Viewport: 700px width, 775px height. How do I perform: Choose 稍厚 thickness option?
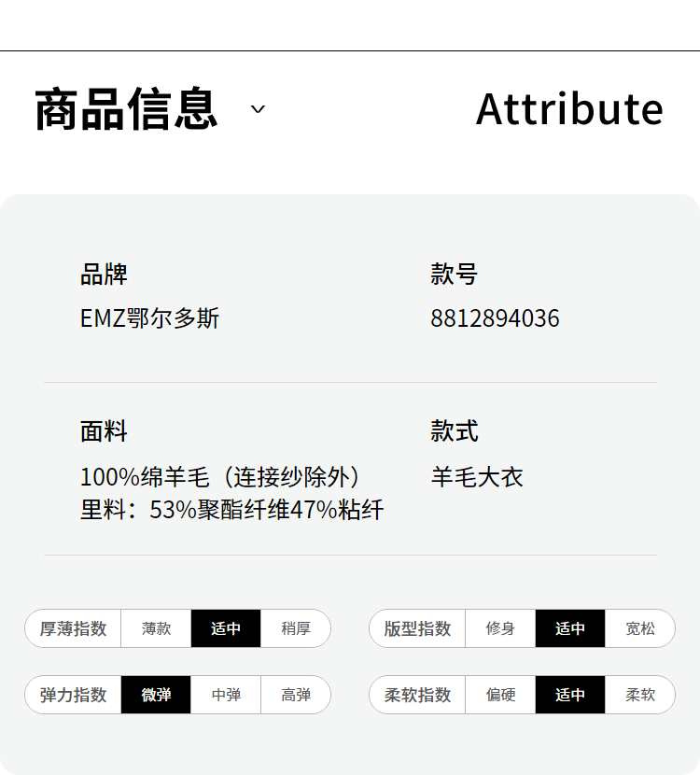tap(296, 628)
